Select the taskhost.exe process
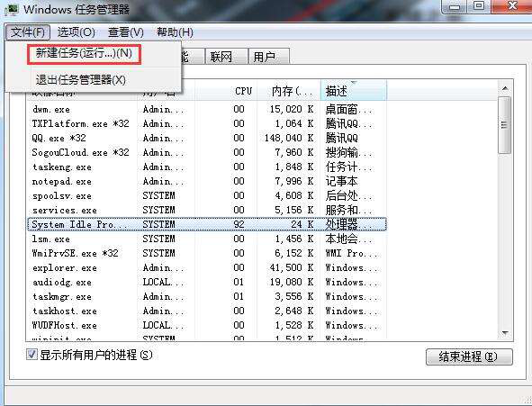532x406 pixels. (207, 311)
